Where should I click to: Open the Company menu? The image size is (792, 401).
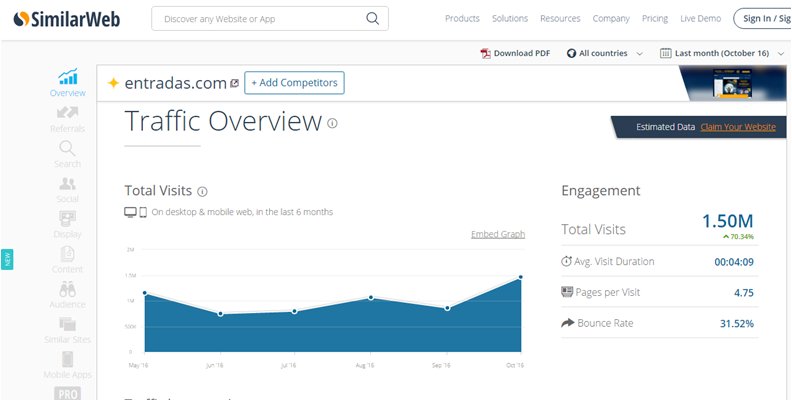point(611,19)
